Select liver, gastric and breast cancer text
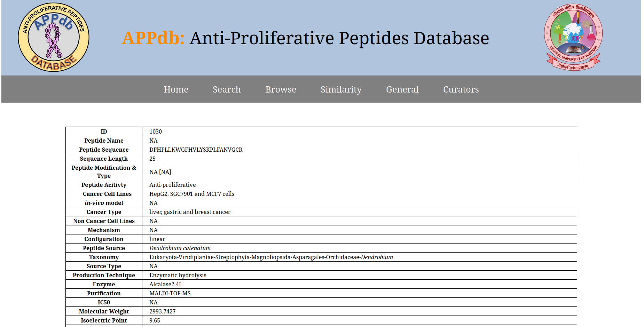644x327 pixels. point(190,212)
